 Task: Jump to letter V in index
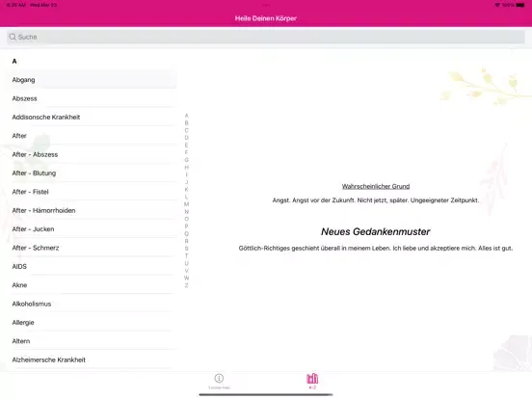186,271
